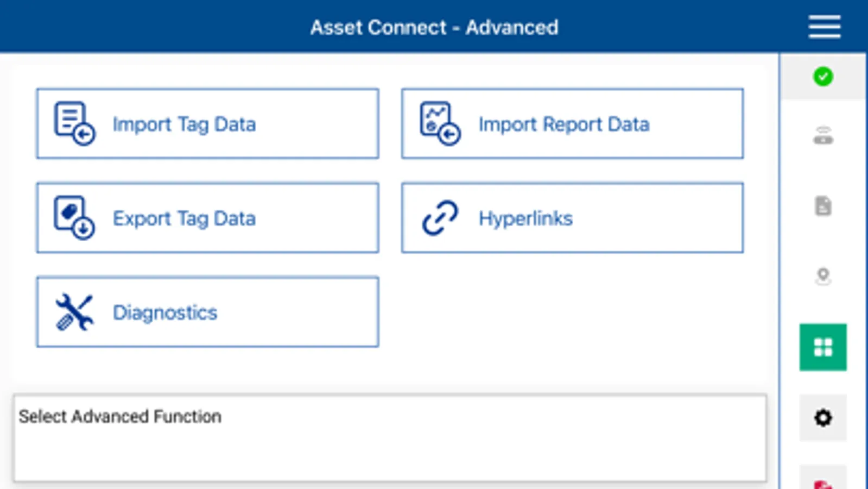Open settings via the gear icon
The height and width of the screenshot is (489, 868).
823,417
